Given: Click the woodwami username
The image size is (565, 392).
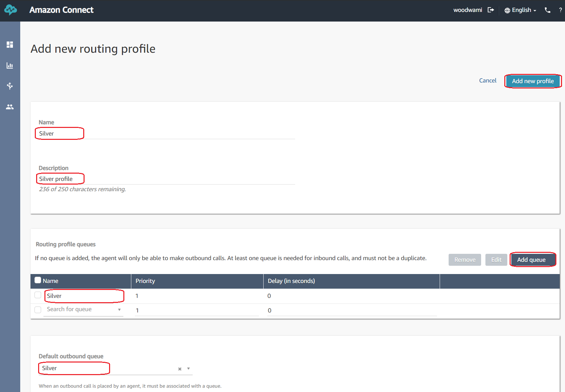Looking at the screenshot, I should pyautogui.click(x=468, y=10).
